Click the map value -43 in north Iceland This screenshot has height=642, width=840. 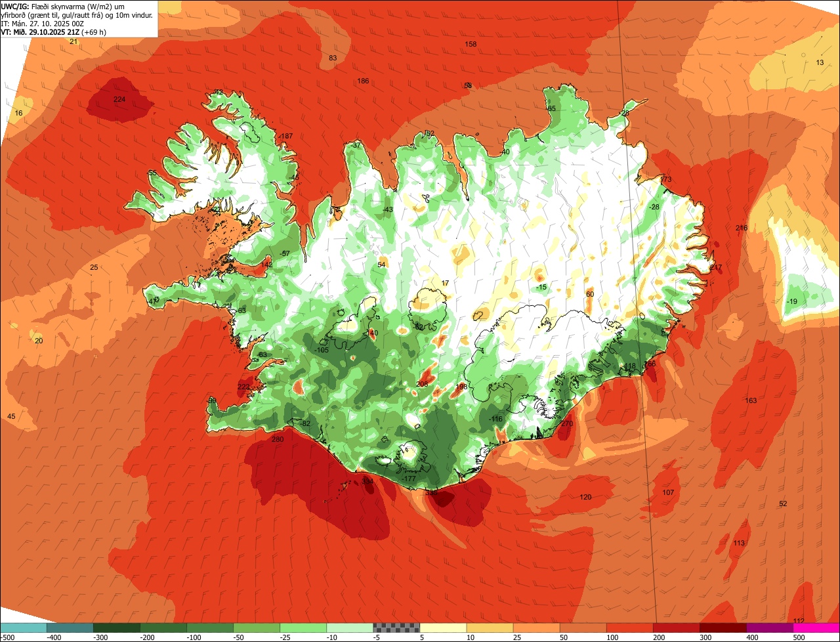387,209
